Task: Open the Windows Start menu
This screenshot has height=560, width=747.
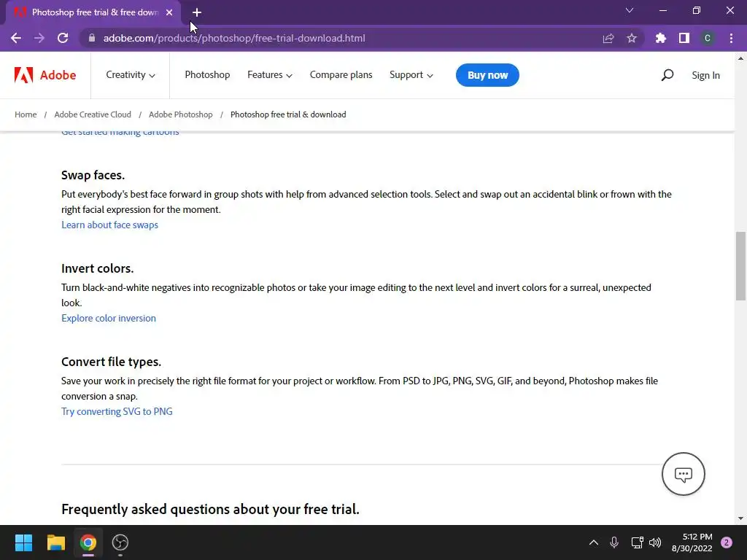Action: pos(23,542)
